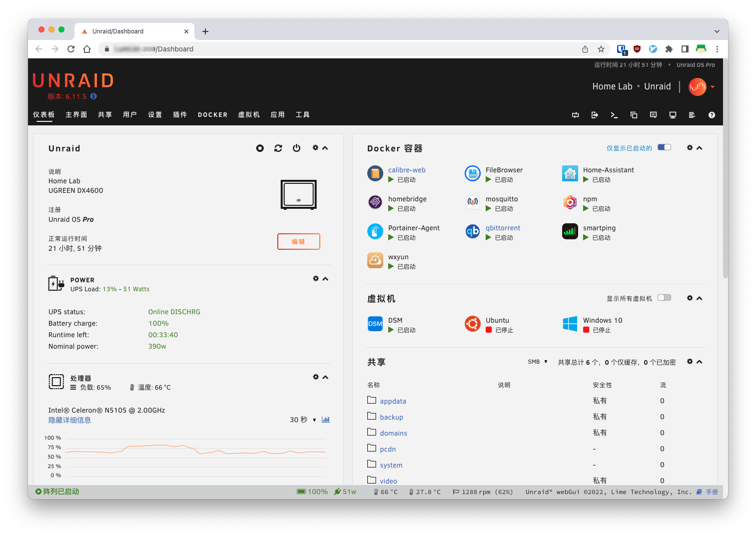Toggle show all virtual machines switch
The height and width of the screenshot is (536, 756).
(664, 298)
